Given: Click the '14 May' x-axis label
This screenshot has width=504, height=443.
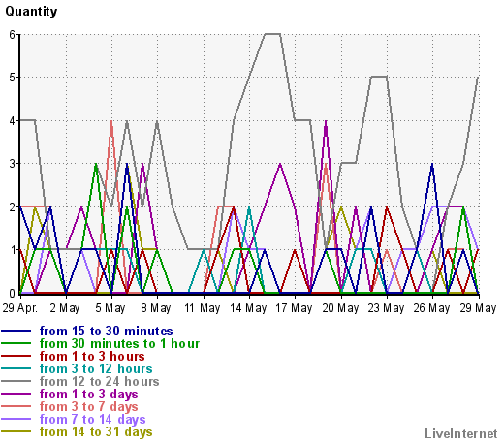Looking at the screenshot, I should [248, 308].
